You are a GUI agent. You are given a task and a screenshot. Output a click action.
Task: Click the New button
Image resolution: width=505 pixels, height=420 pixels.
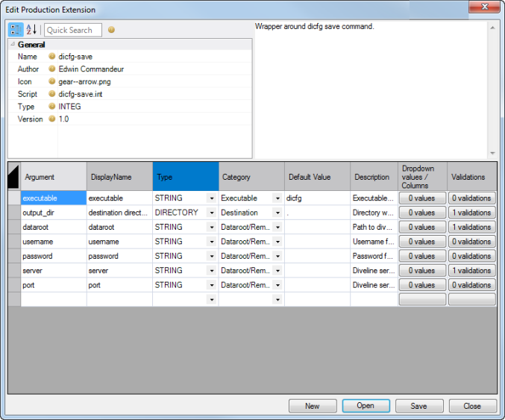point(313,406)
